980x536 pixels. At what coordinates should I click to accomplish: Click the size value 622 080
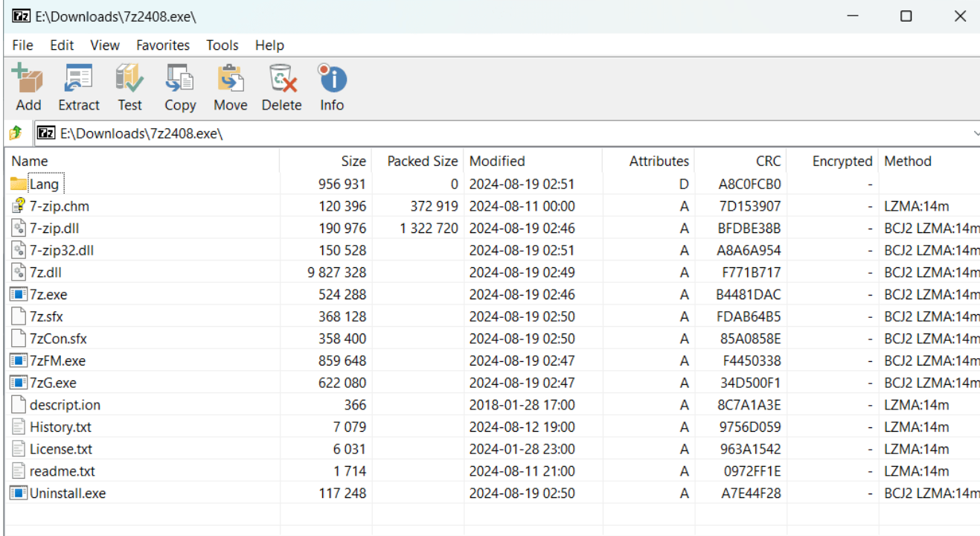point(342,383)
